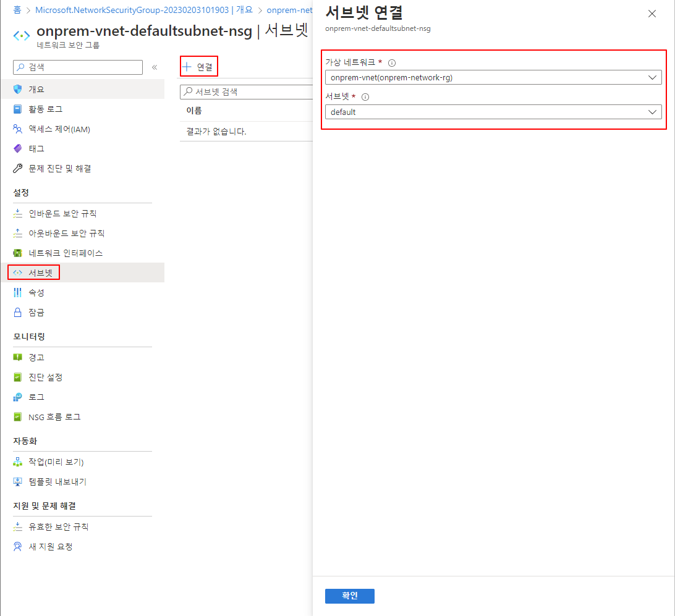Open the 서브넷 default dropdown
675x616 pixels.
493,112
